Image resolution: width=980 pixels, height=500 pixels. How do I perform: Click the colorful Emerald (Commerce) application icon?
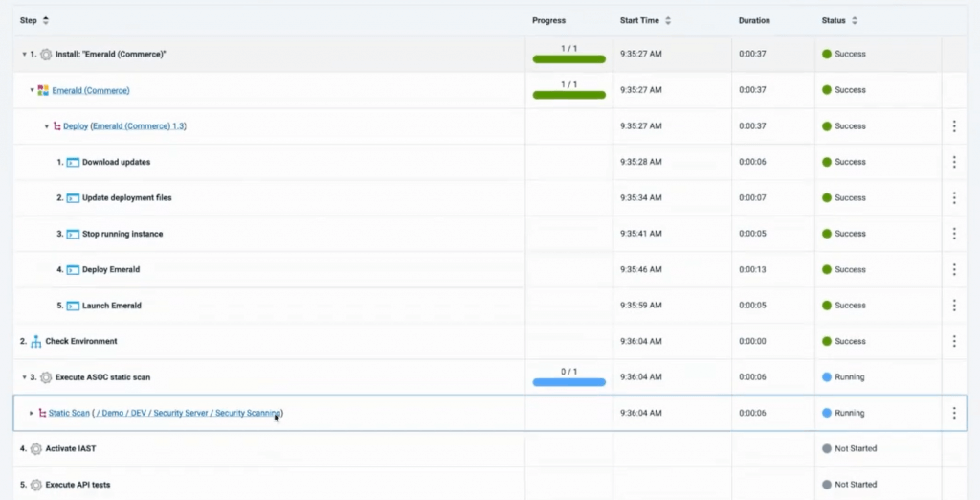click(43, 90)
